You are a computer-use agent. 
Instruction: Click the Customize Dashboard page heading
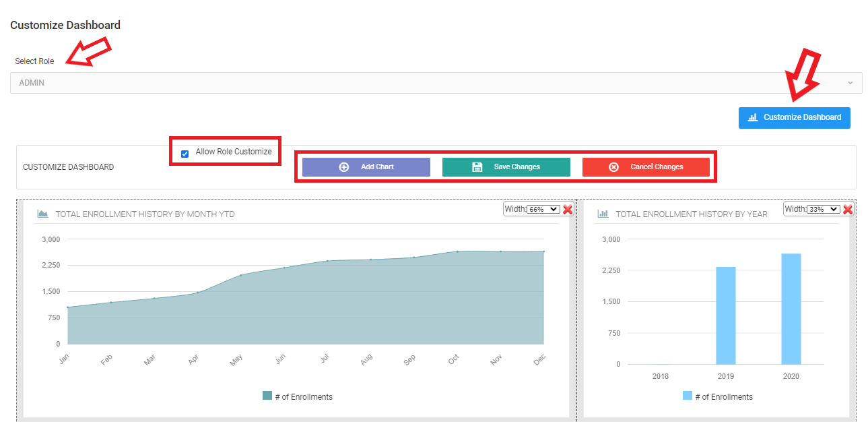point(65,25)
